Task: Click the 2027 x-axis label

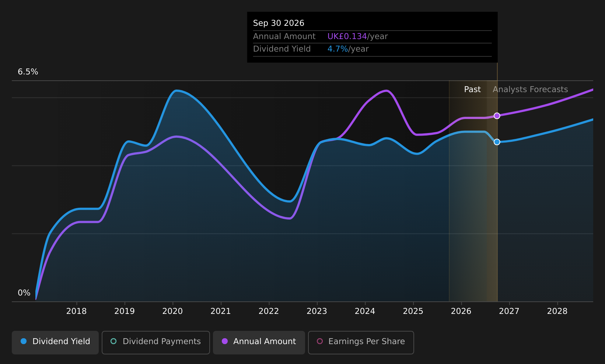Action: click(509, 311)
